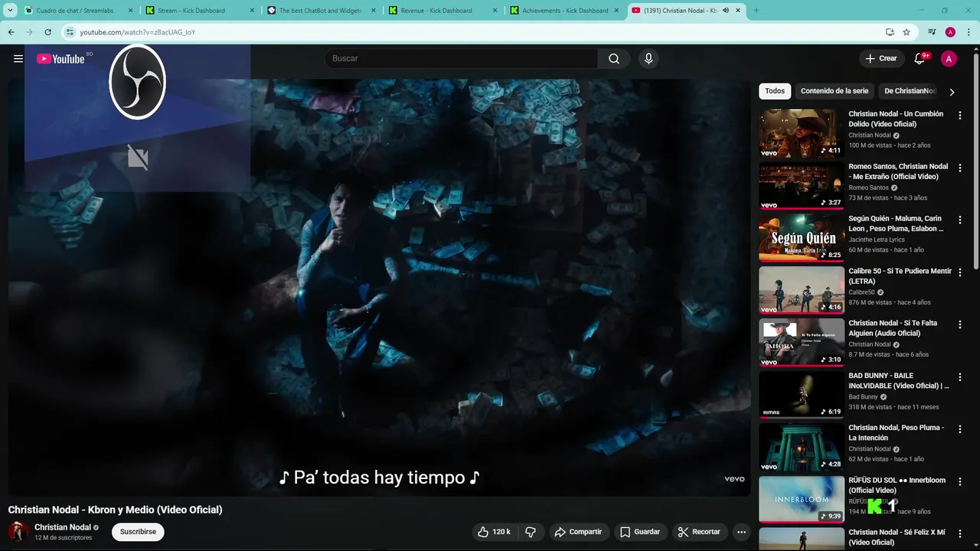Mute the YouTube tab via speaker icon
Screen dimensions: 980x551
pos(726,11)
